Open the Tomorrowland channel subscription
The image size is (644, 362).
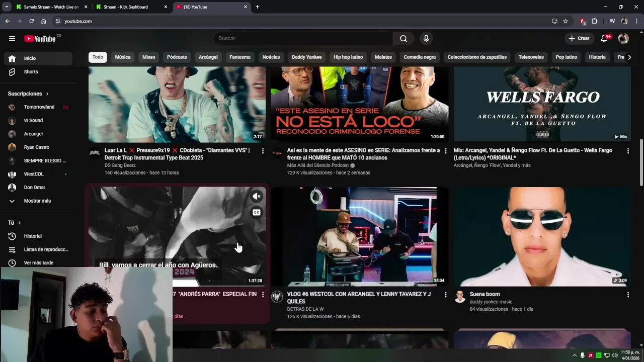pyautogui.click(x=38, y=107)
